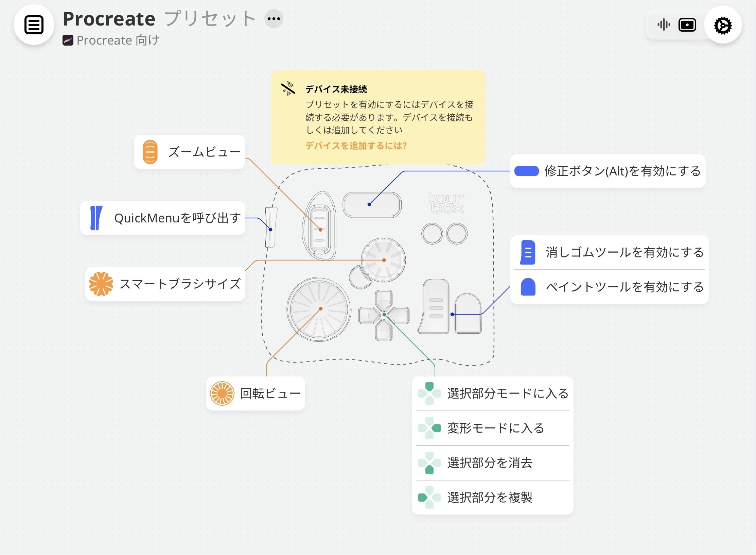Click D-pad up icon for 選択部分モードに入る

pyautogui.click(x=429, y=393)
